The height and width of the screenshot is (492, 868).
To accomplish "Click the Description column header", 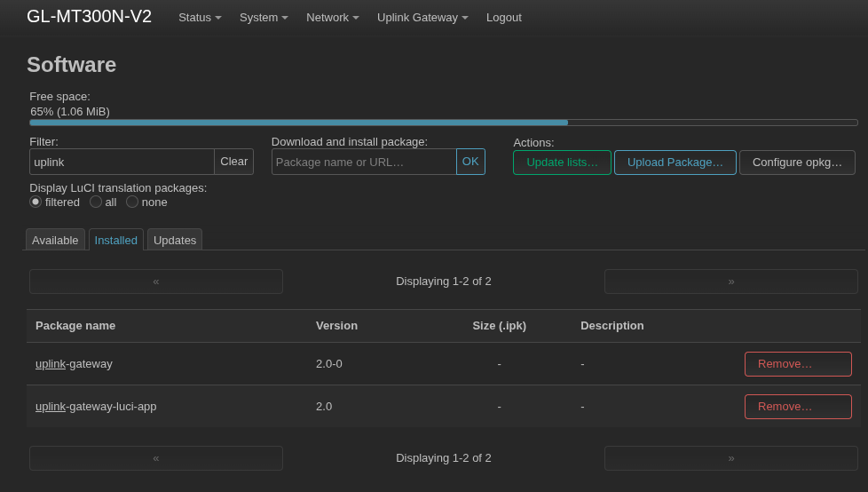I will pos(612,326).
